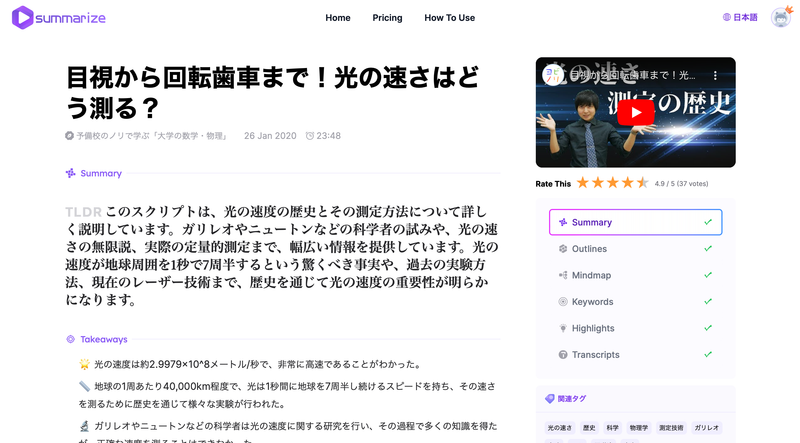Click the Highlights lightbulb icon
The image size is (800, 443).
563,328
